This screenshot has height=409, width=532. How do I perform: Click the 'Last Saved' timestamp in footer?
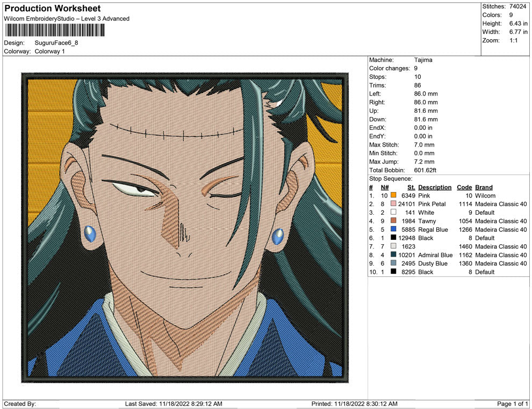click(174, 404)
